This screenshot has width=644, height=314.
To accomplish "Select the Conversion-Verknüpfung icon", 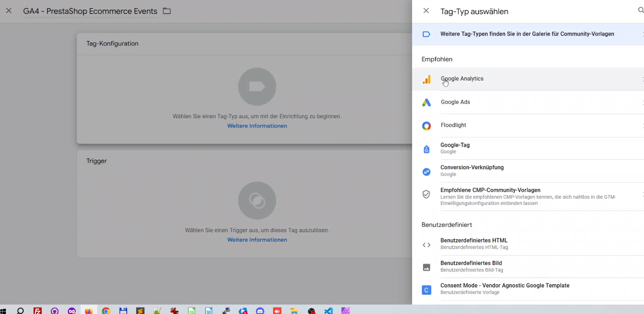I will [x=426, y=172].
